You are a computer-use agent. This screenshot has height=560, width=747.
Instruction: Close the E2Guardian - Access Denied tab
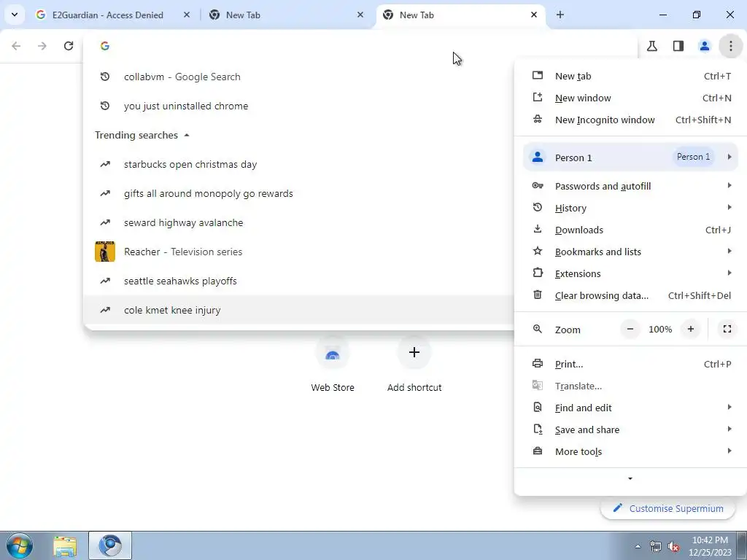pyautogui.click(x=186, y=15)
